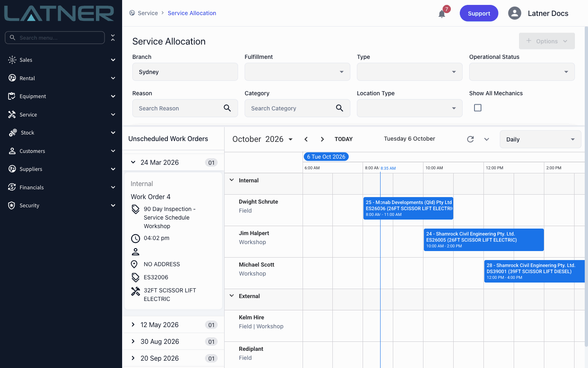Viewport: 588px width, 368px height.
Task: Click the Support button
Action: tap(479, 13)
